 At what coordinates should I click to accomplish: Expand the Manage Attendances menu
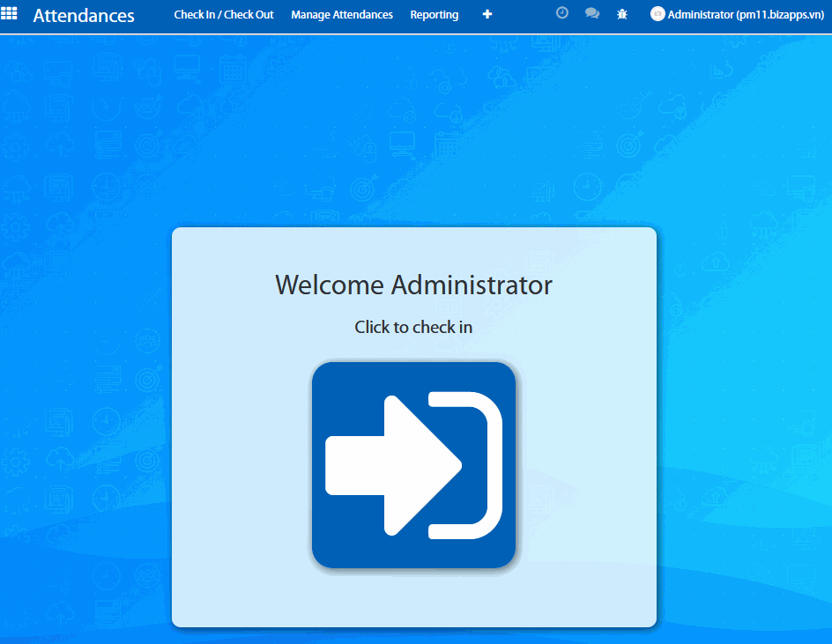pyautogui.click(x=342, y=15)
